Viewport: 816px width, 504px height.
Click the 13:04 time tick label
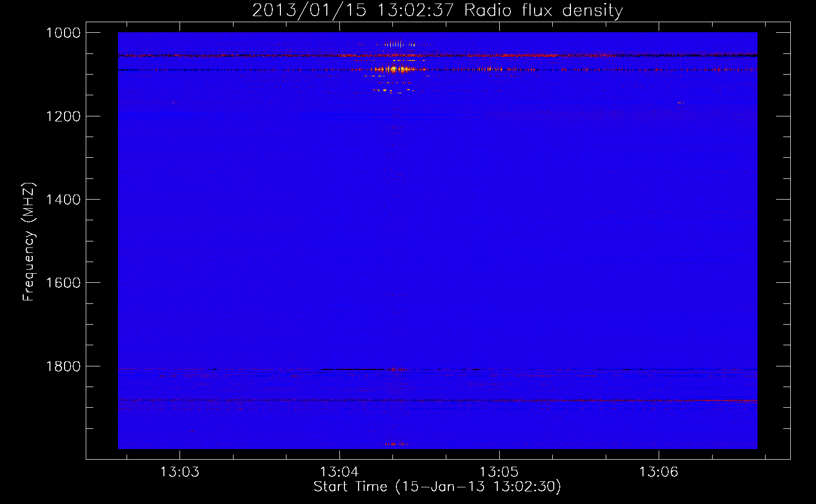(x=339, y=472)
